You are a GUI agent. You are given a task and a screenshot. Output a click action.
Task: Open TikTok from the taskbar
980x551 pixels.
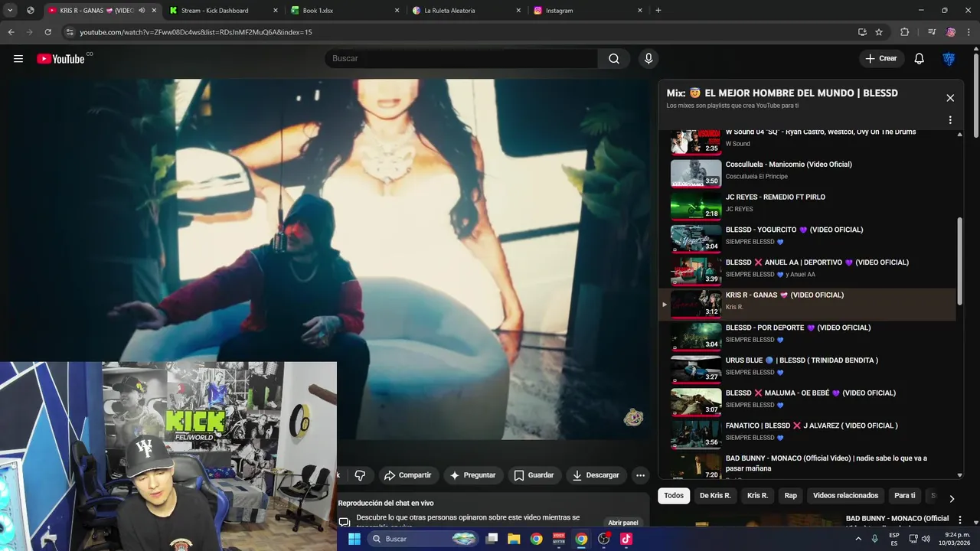626,539
